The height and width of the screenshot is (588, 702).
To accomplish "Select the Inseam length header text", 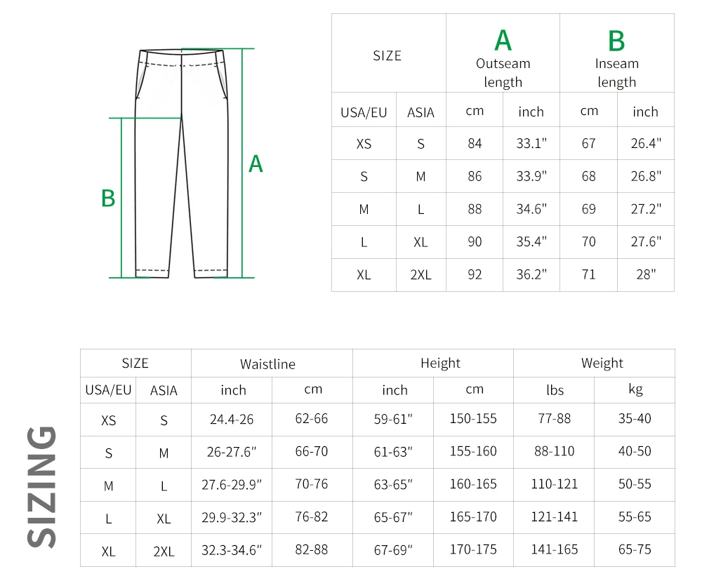I will (x=616, y=73).
